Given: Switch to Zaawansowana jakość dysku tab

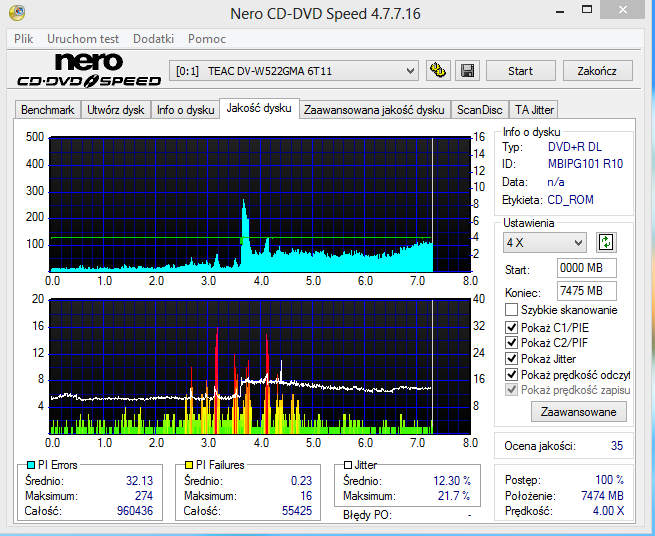Looking at the screenshot, I should pos(374,110).
